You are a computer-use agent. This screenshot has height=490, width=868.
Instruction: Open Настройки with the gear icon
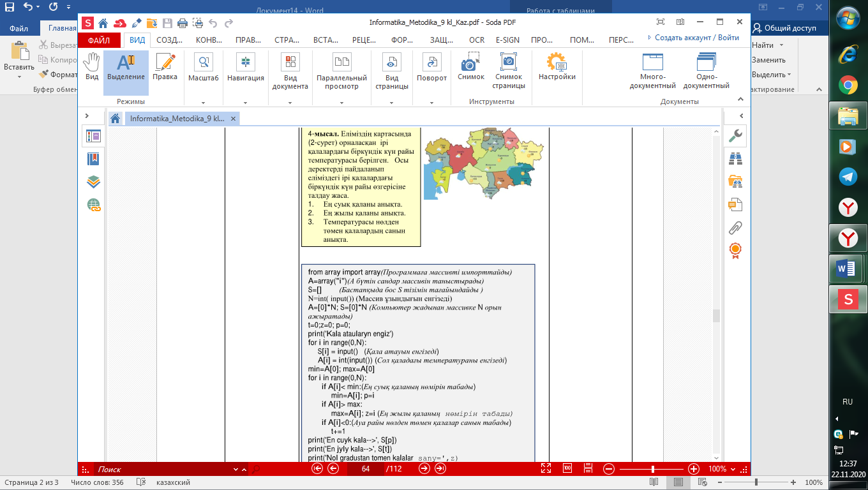tap(557, 67)
